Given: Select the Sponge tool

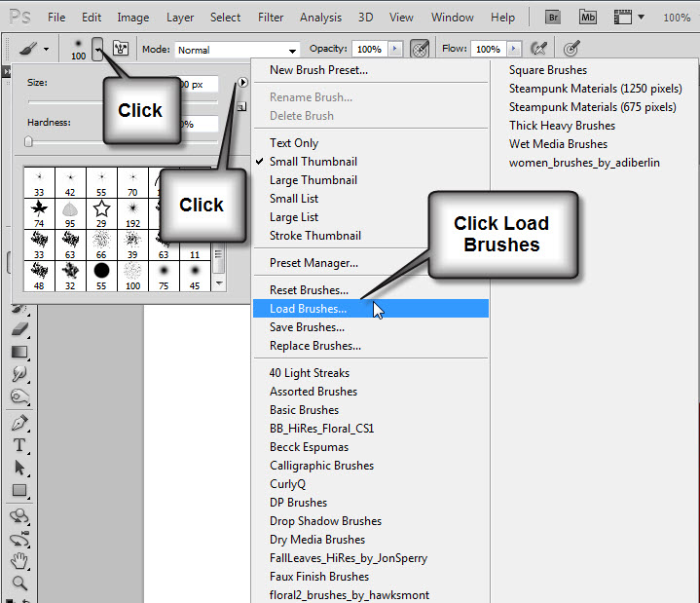Looking at the screenshot, I should pyautogui.click(x=19, y=396).
